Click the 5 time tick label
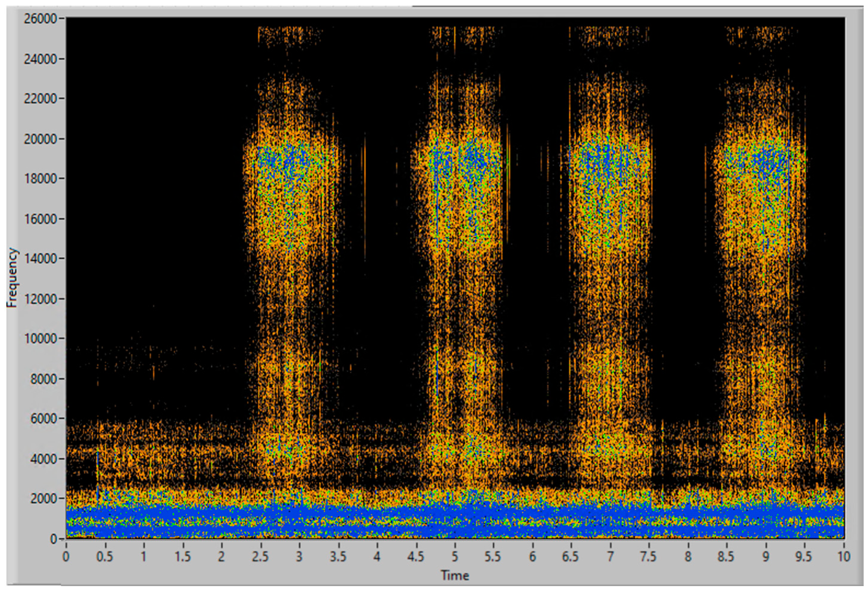The width and height of the screenshot is (868, 593). (x=455, y=557)
